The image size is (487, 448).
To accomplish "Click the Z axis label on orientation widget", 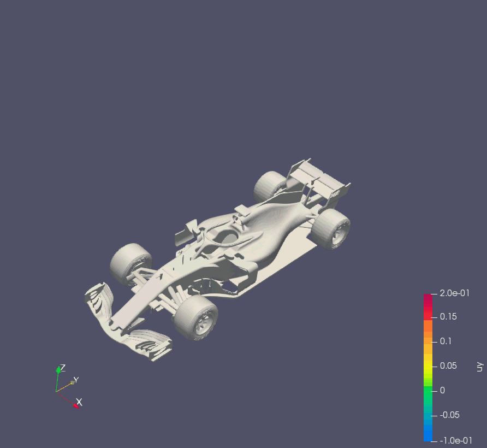I will point(62,368).
